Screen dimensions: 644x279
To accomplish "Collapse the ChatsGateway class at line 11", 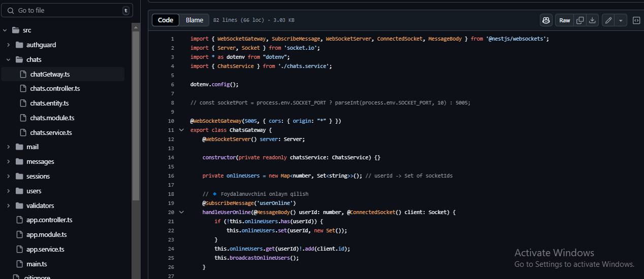I will [x=182, y=130].
